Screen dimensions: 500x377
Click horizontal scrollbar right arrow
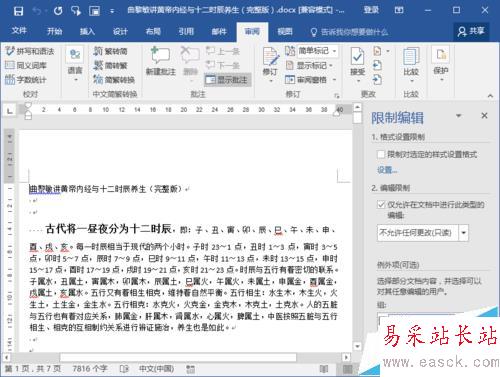point(346,357)
